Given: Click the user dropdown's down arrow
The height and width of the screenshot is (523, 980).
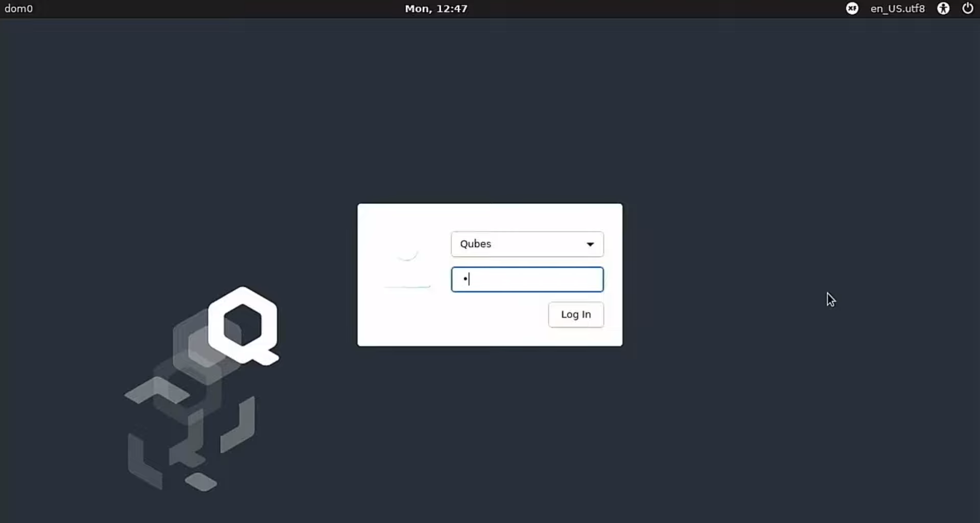Looking at the screenshot, I should pos(590,244).
